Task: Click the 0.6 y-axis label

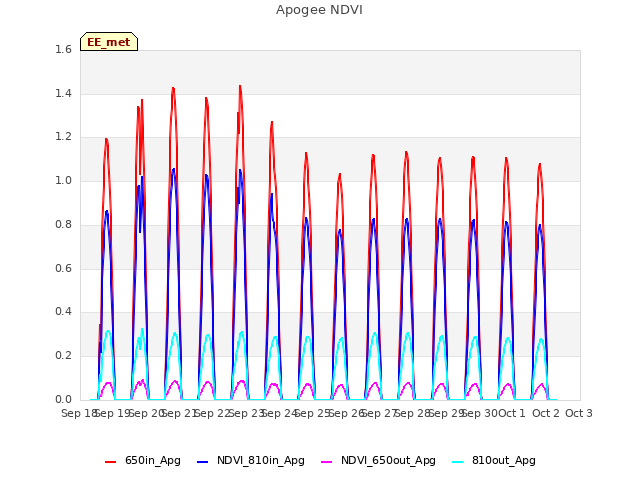Action: pyautogui.click(x=63, y=268)
